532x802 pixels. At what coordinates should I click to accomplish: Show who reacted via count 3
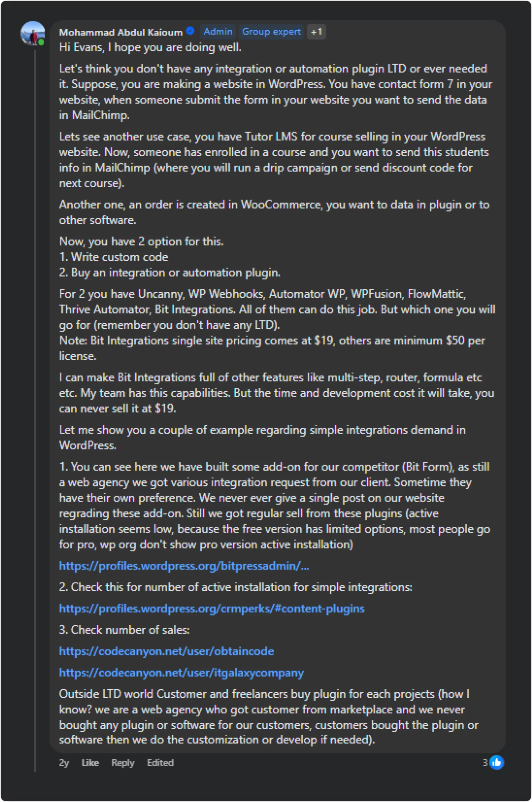pyautogui.click(x=485, y=763)
